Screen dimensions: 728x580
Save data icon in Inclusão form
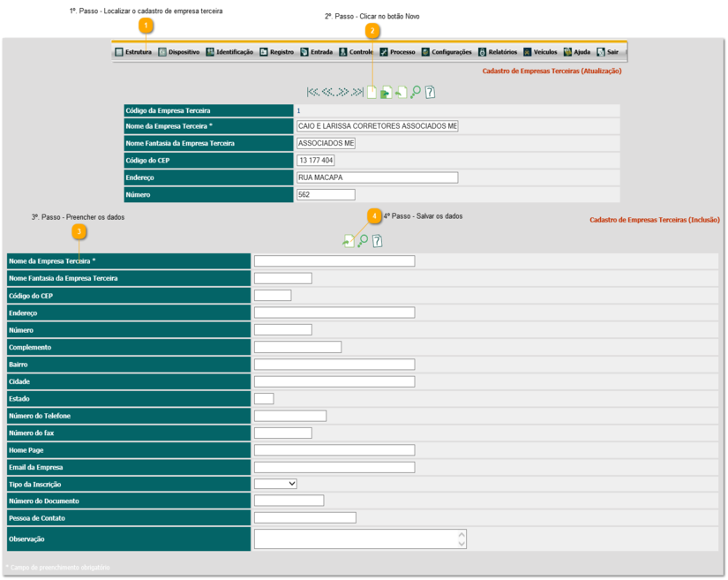(349, 241)
